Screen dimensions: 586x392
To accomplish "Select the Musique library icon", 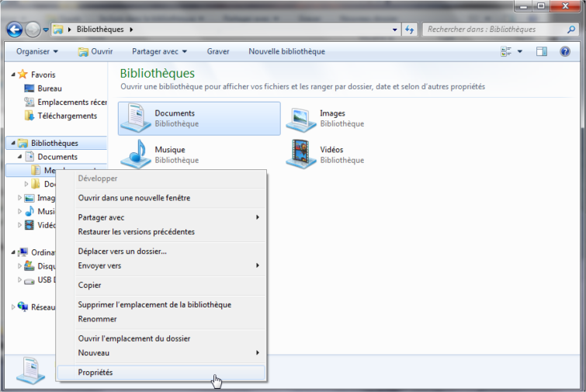I will (136, 154).
